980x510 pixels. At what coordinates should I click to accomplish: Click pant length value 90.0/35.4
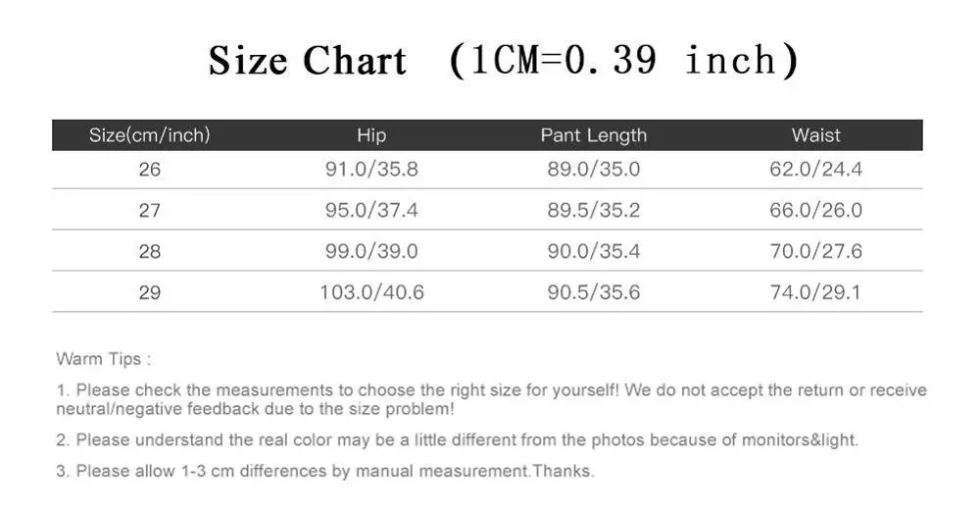point(593,251)
